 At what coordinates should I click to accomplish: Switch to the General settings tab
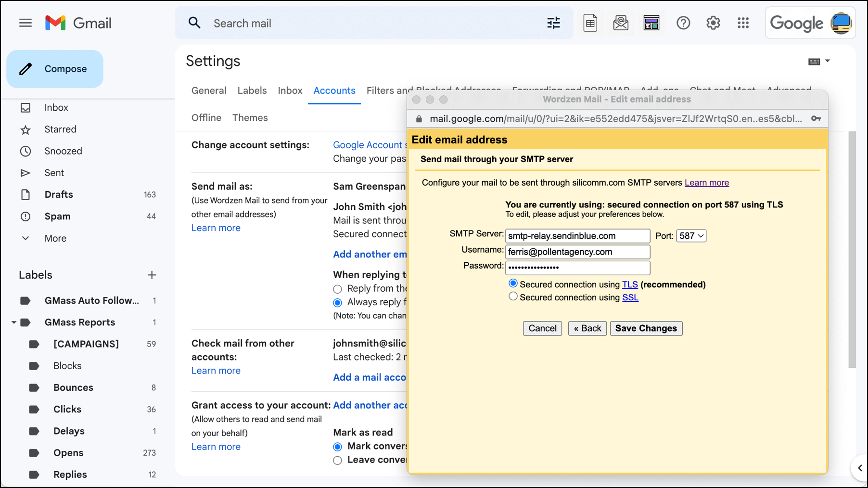click(209, 90)
